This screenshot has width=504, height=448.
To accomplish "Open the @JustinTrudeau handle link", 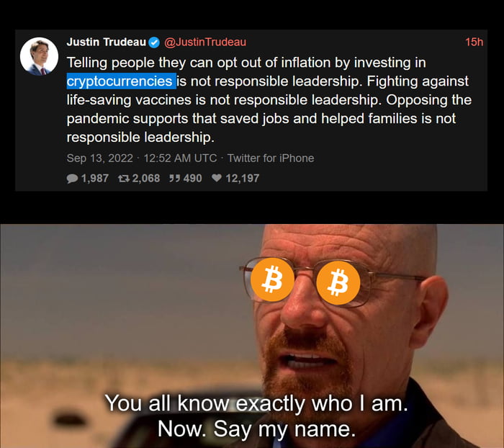I will pyautogui.click(x=205, y=42).
